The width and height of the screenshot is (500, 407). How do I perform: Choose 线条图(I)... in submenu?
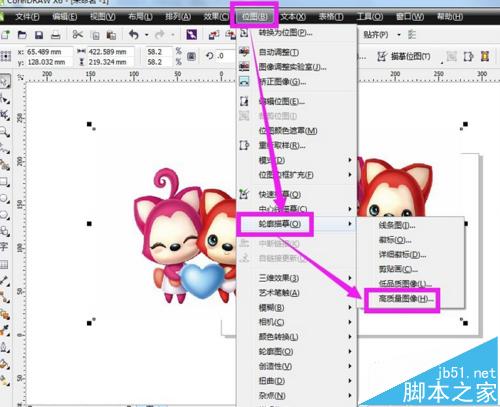(411, 225)
